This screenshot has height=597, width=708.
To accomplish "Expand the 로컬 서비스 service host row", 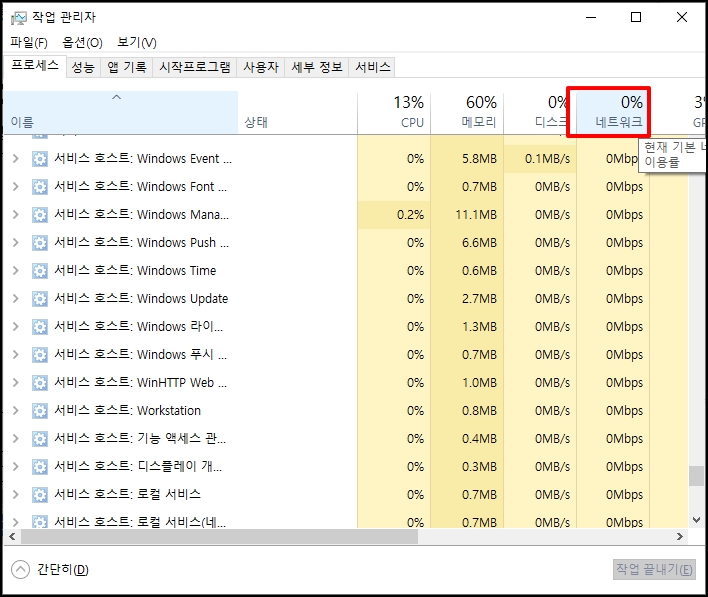I will [16, 494].
